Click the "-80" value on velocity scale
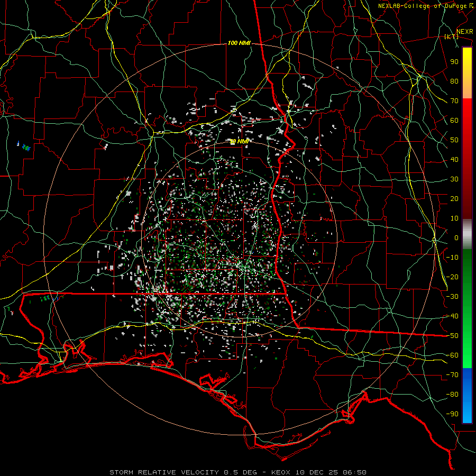The height and width of the screenshot is (476, 476). 452,395
